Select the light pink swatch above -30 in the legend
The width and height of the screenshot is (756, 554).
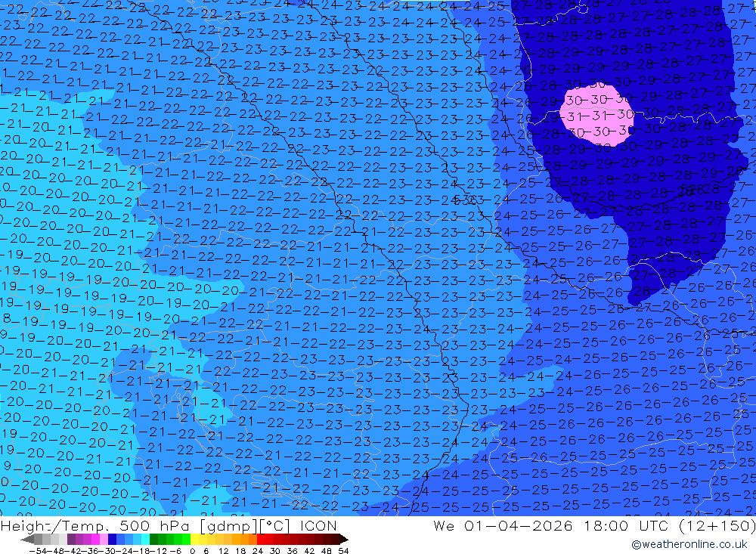[x=104, y=539]
